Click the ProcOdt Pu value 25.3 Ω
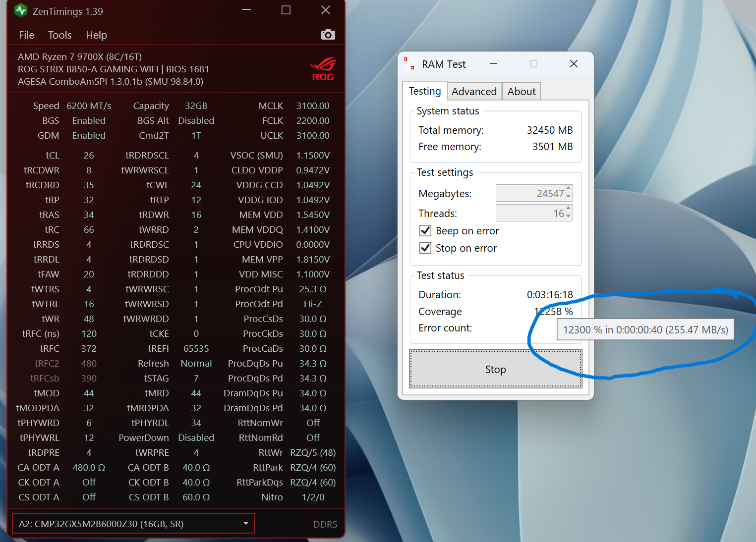 point(313,289)
